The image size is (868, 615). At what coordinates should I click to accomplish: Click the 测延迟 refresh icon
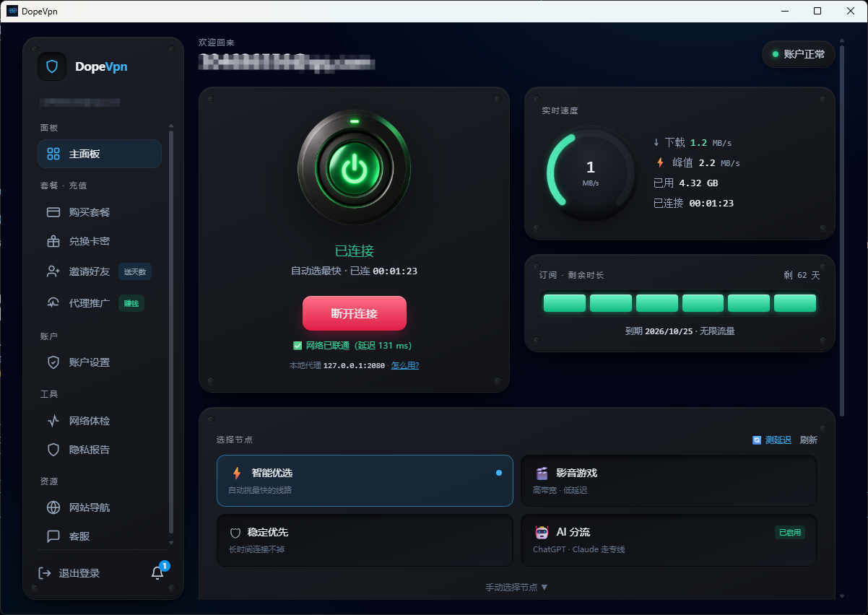pyautogui.click(x=757, y=440)
